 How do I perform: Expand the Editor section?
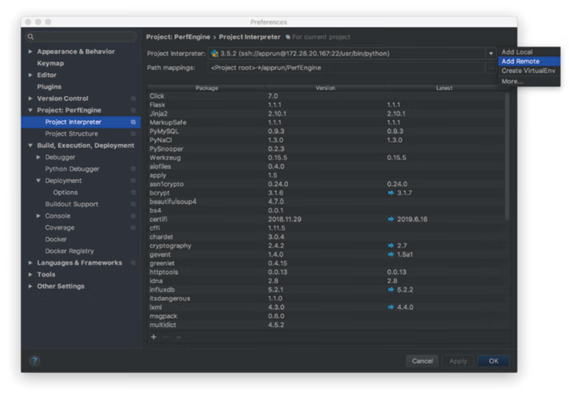[30, 75]
